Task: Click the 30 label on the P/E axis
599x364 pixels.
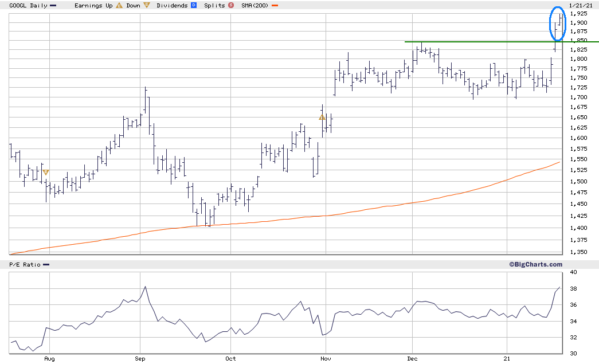Action: tap(573, 353)
